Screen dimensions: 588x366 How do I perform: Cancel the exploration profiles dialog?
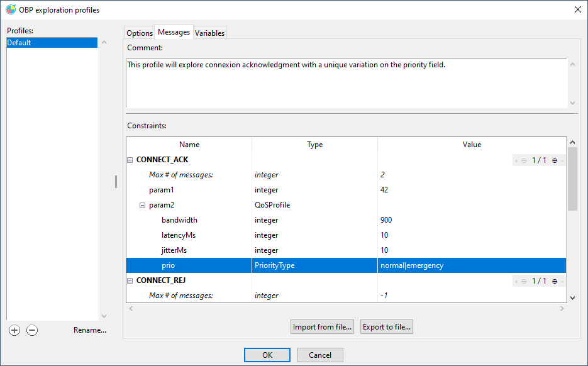tap(320, 355)
